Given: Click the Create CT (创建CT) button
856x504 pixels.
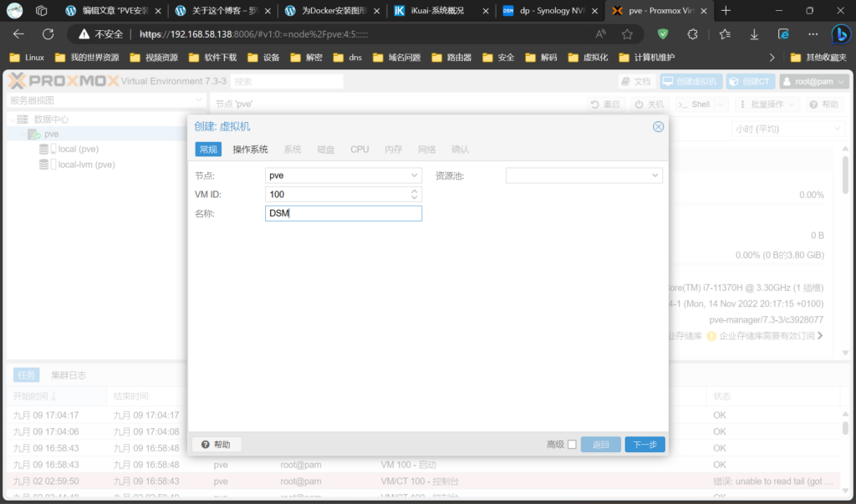Looking at the screenshot, I should tap(749, 81).
